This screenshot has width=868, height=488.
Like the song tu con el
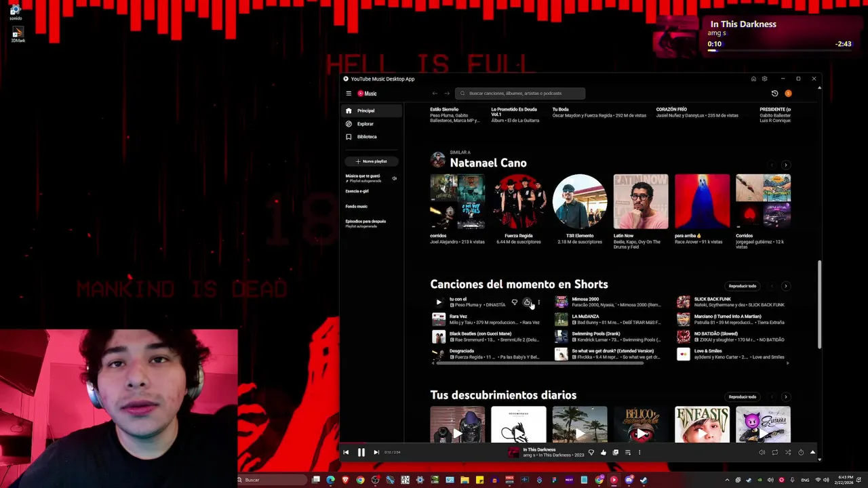click(x=527, y=302)
